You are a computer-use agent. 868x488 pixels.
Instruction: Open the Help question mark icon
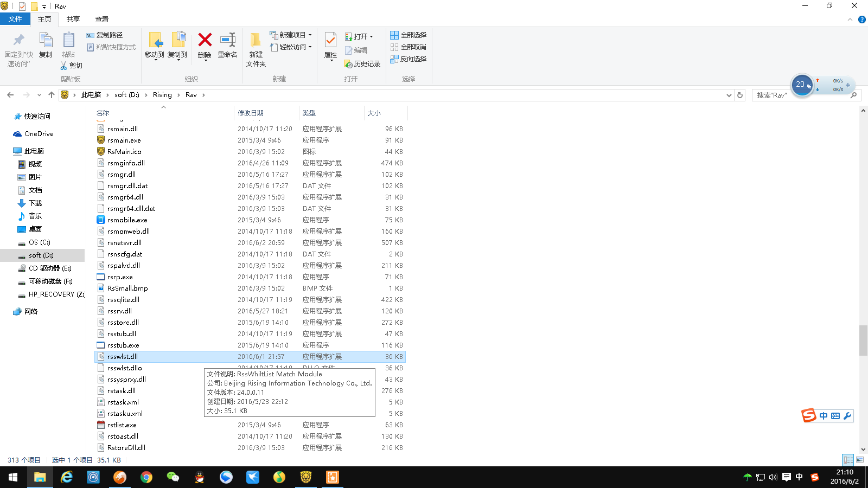[x=861, y=20]
